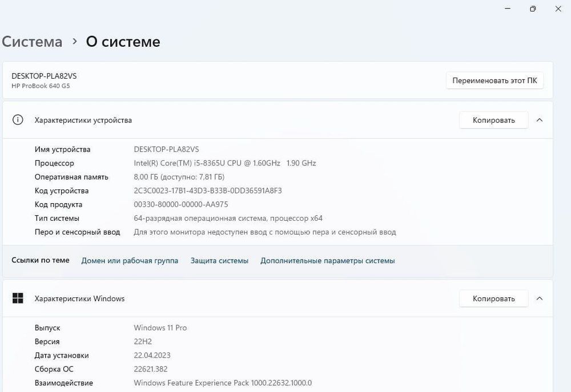This screenshot has width=571, height=392.
Task: Click the О системе page title
Action: coord(123,42)
